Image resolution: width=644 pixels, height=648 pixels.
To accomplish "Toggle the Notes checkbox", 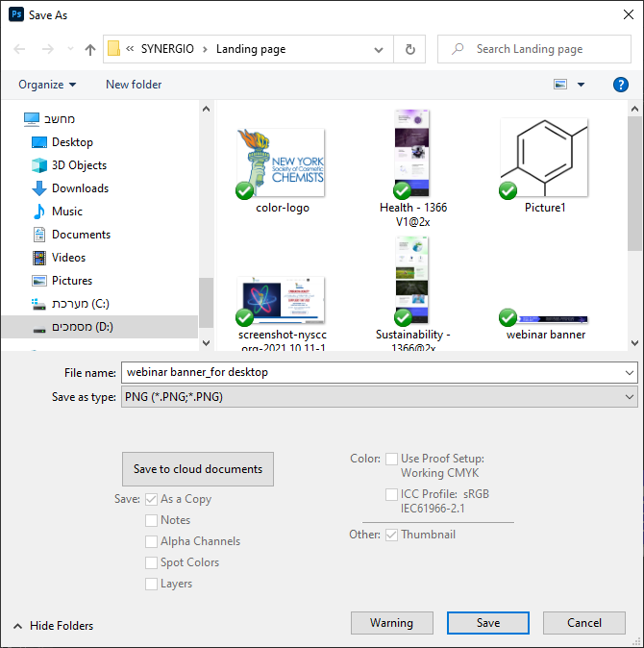I will [x=151, y=520].
